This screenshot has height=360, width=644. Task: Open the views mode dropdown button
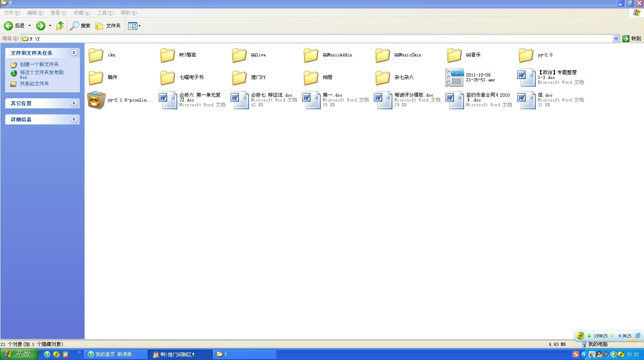135,26
